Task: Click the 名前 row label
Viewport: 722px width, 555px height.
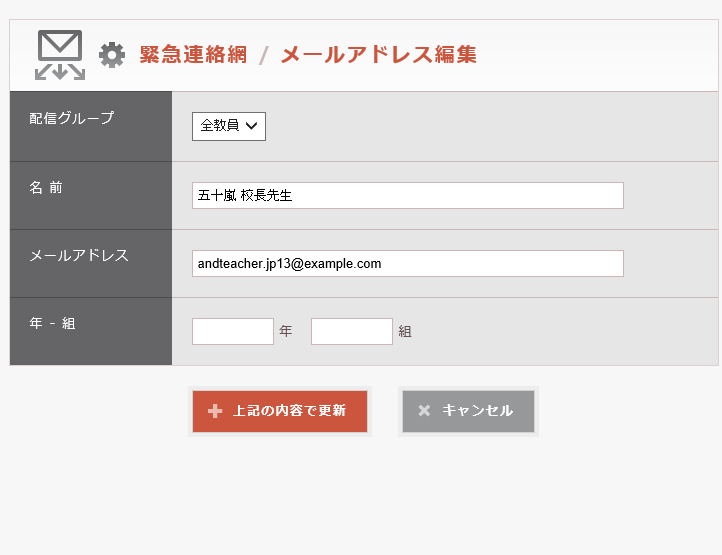Action: point(46,187)
